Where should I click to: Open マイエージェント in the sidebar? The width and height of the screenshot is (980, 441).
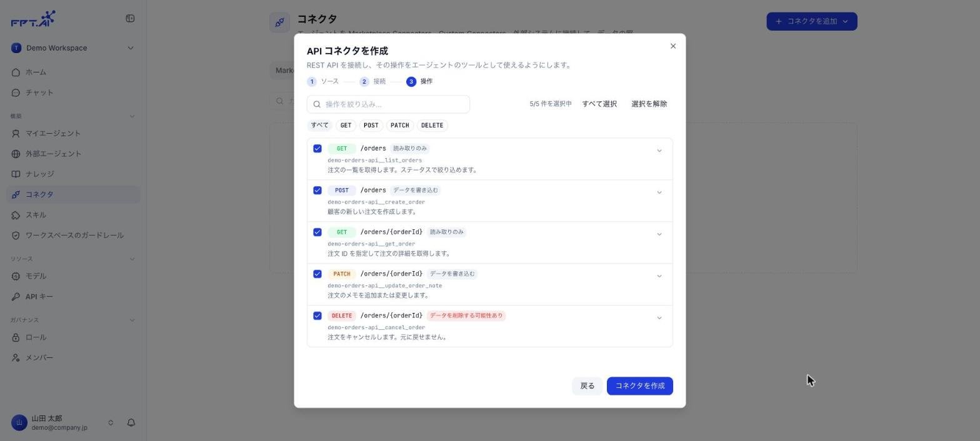[73, 134]
